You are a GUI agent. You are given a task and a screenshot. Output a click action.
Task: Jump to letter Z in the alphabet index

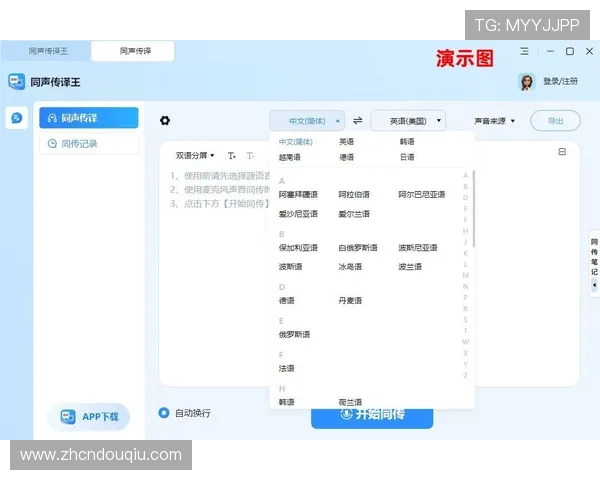(x=465, y=375)
